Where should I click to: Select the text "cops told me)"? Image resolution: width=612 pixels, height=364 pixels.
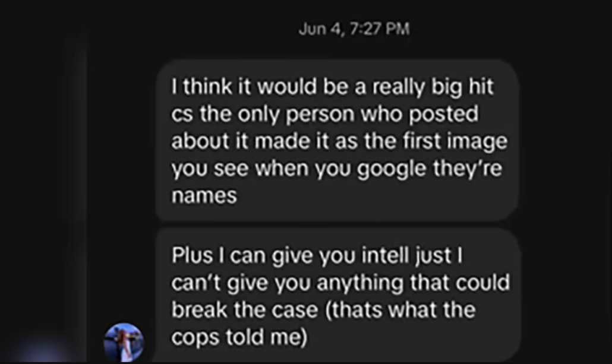[239, 337]
